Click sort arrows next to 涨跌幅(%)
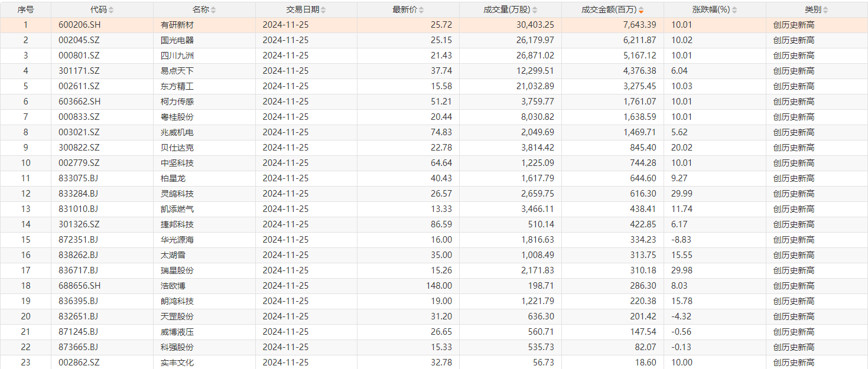The height and width of the screenshot is (369, 868). coord(734,10)
